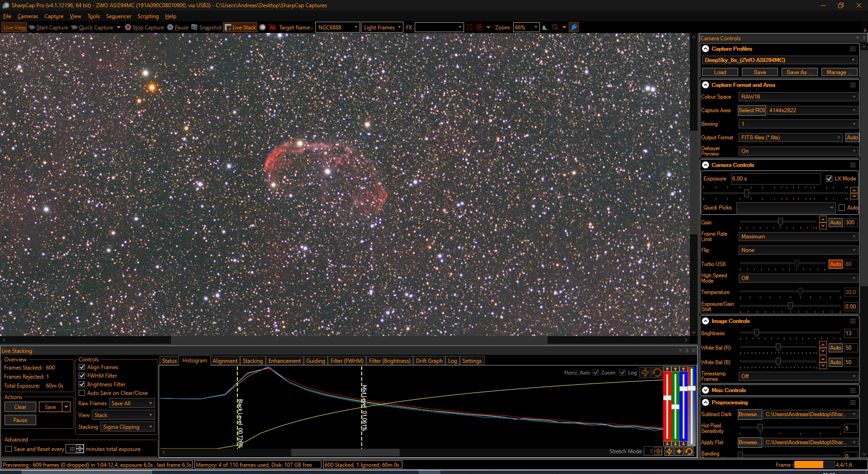Click the Save As ... profile button

point(800,72)
